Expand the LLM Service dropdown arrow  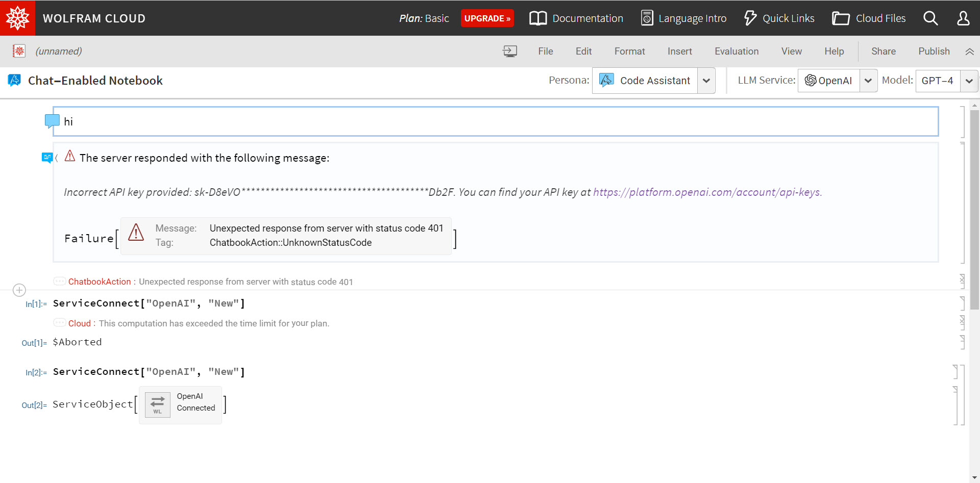[x=868, y=81]
